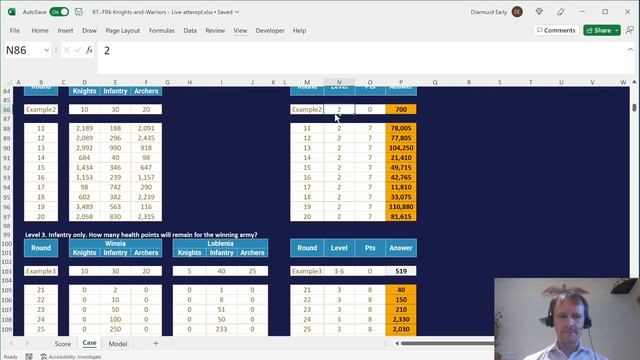Open the Share button dropdown arrow

(617, 30)
